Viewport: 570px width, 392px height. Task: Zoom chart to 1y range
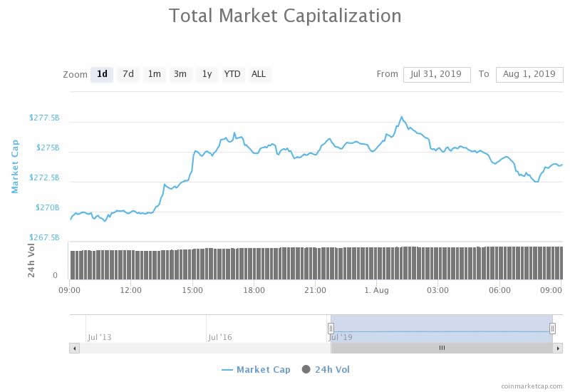point(207,74)
